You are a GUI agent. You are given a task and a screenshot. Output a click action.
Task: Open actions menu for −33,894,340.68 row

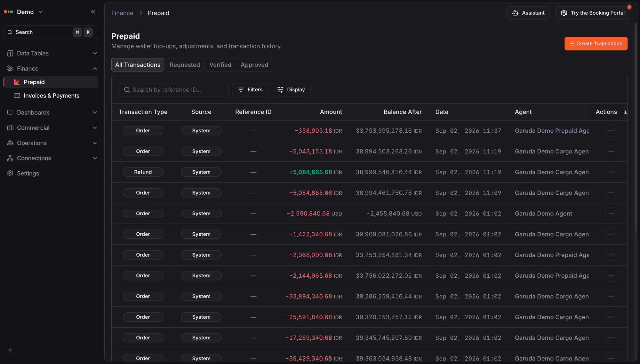(611, 296)
